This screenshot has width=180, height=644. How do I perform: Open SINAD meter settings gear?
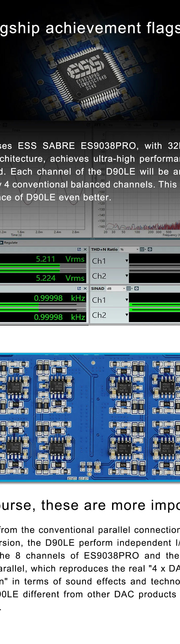point(137,289)
